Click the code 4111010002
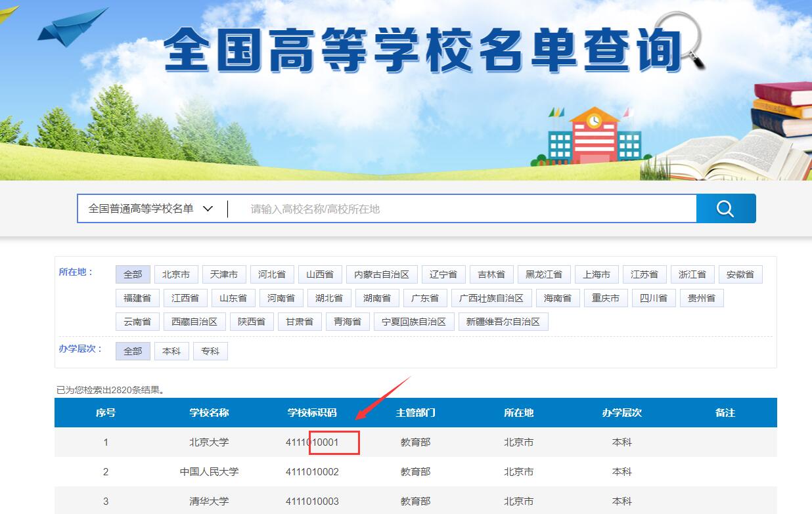Viewport: 812px width, 514px height. 312,472
